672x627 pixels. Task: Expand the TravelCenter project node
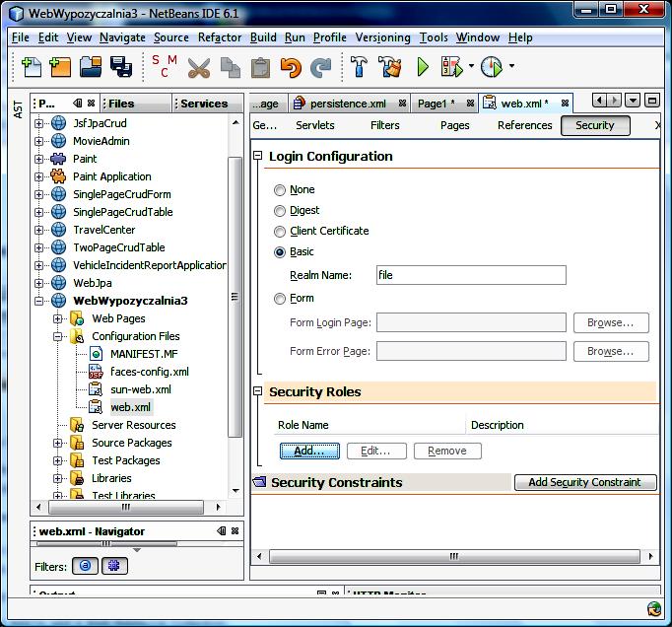click(38, 230)
